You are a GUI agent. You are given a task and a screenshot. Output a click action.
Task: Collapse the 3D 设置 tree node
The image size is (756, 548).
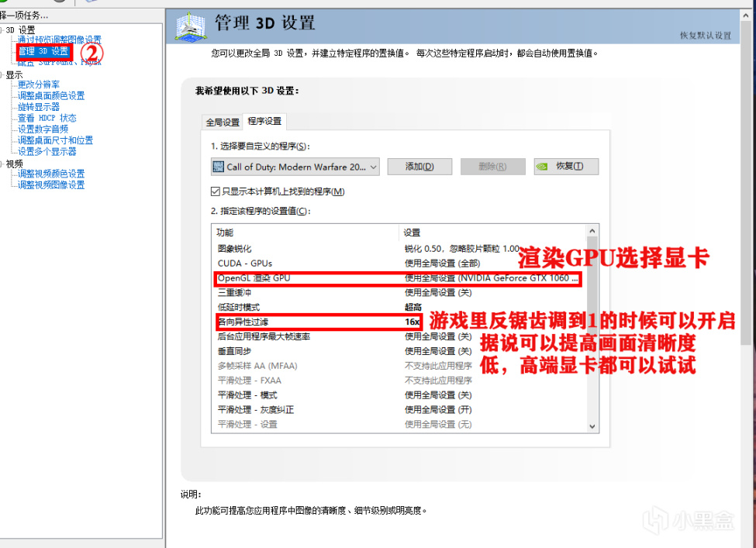[x=2, y=30]
